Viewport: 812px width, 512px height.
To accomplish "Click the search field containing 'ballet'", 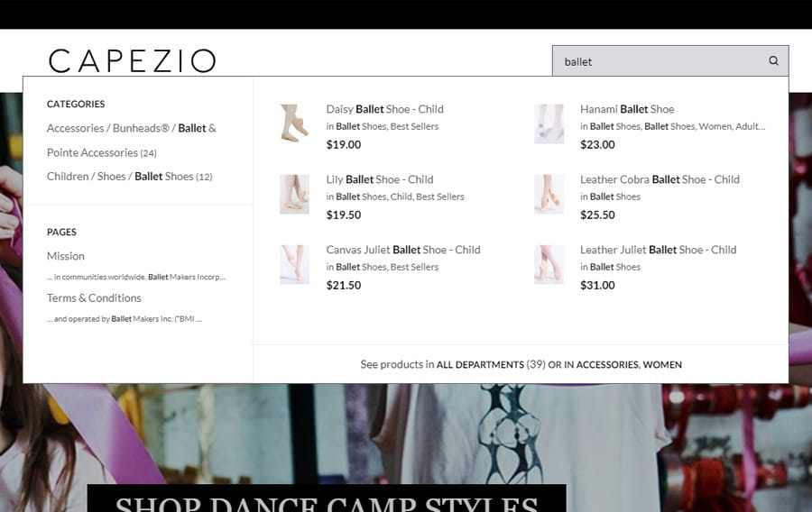I will coord(670,61).
